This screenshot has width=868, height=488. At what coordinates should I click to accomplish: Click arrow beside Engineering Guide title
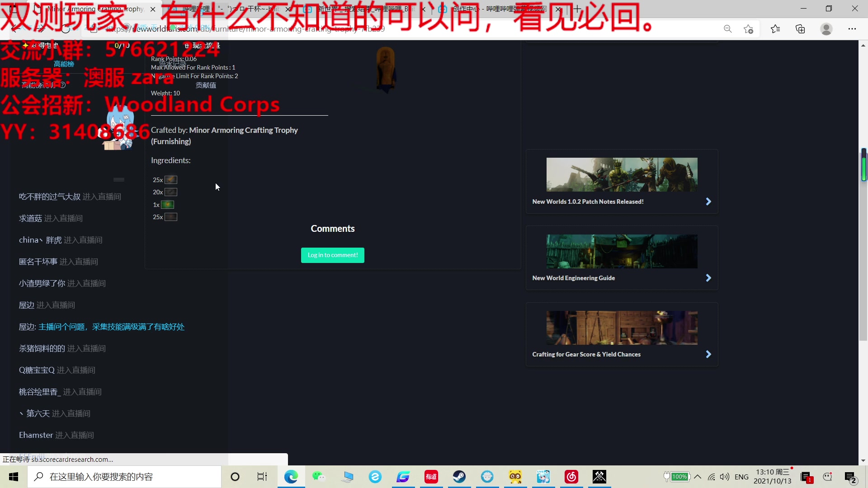click(708, 278)
